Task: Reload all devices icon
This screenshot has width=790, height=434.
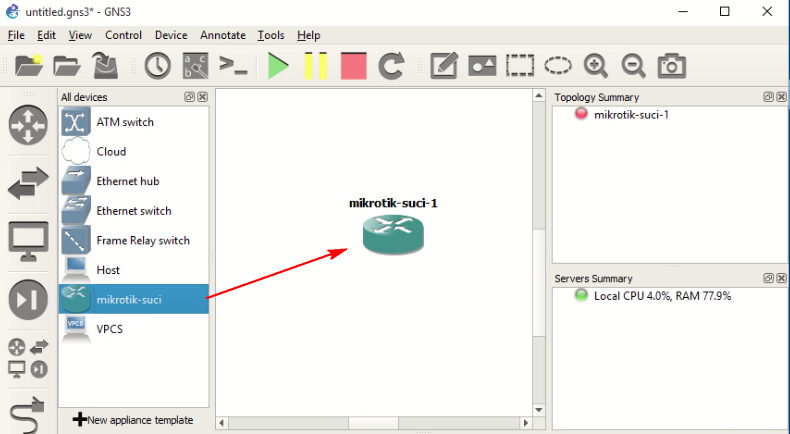Action: pos(391,66)
